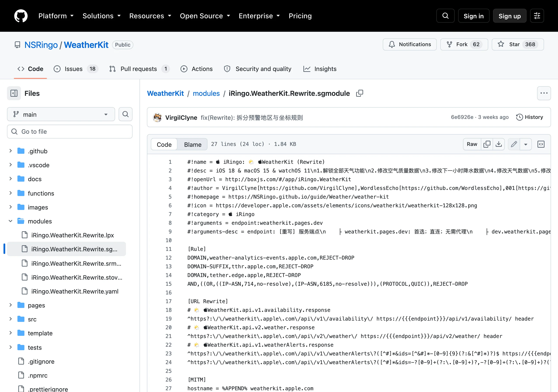
Task: Open the Platform menu
Action: pos(56,16)
